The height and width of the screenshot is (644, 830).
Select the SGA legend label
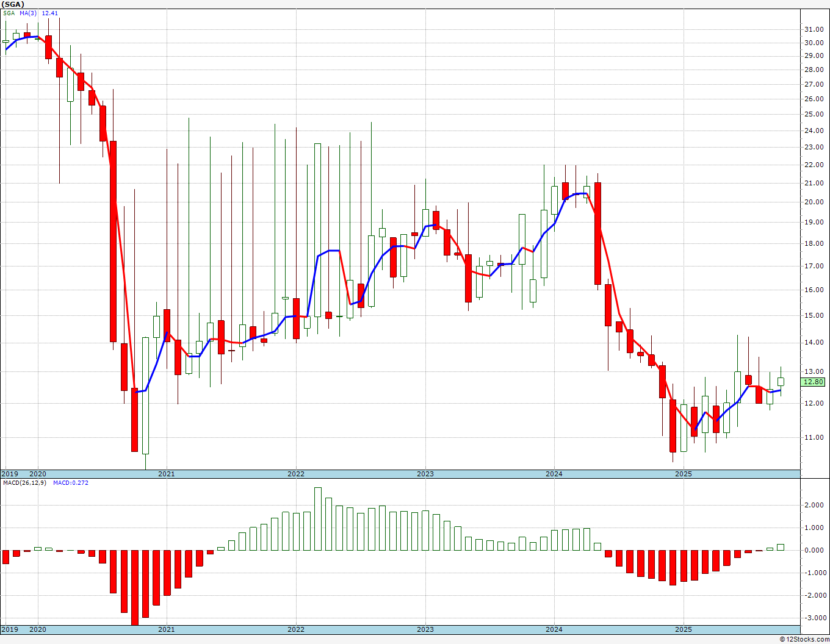point(9,13)
